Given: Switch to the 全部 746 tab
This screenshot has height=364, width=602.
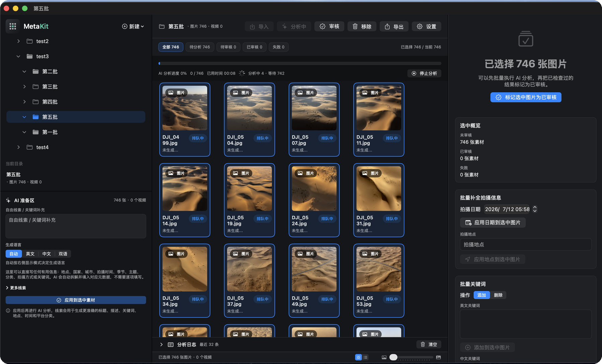Looking at the screenshot, I should 171,47.
